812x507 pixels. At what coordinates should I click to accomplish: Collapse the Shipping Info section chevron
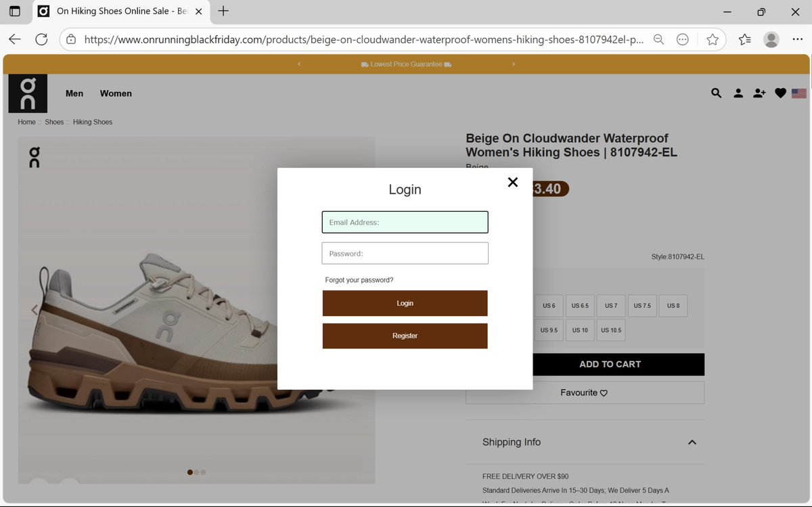tap(692, 442)
